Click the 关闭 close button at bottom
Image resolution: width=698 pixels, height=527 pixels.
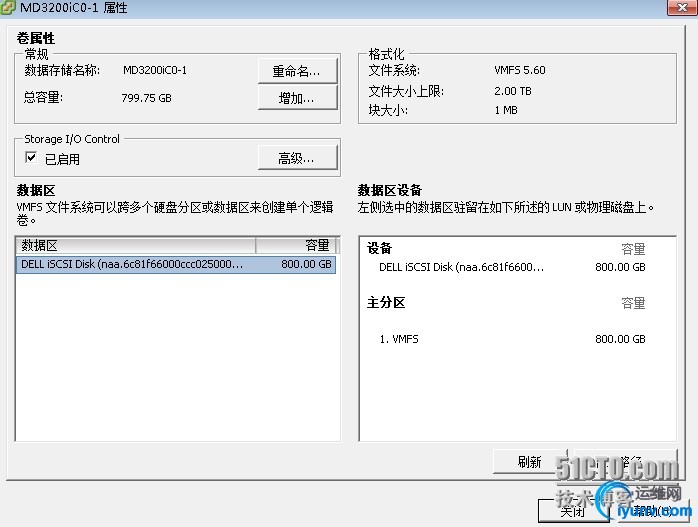tap(573, 511)
